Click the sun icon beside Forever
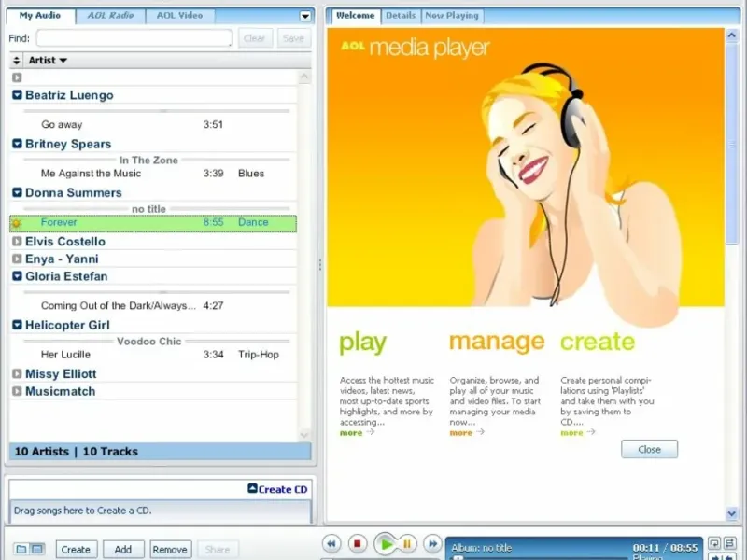747x560 pixels. (x=17, y=223)
